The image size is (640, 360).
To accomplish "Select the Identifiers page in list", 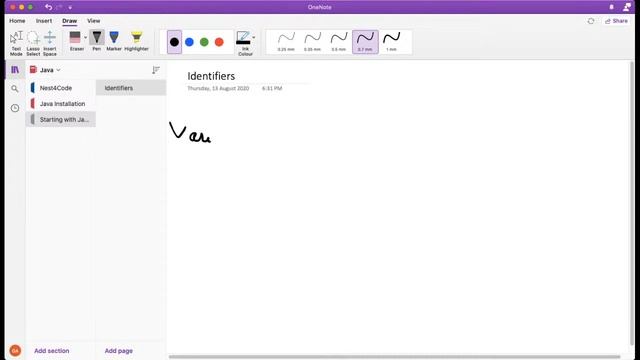I will pyautogui.click(x=131, y=88).
